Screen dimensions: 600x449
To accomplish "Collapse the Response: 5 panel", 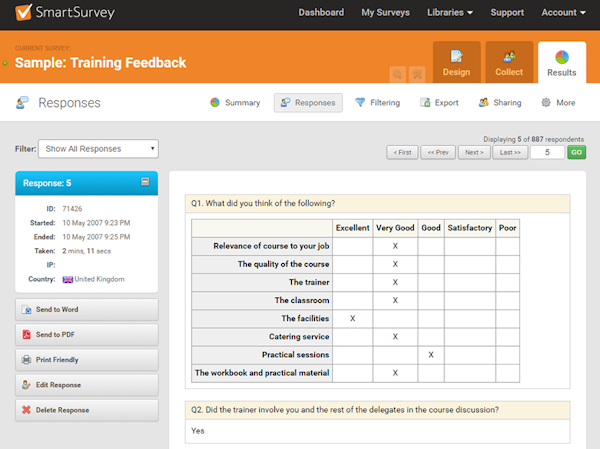I will pyautogui.click(x=145, y=182).
